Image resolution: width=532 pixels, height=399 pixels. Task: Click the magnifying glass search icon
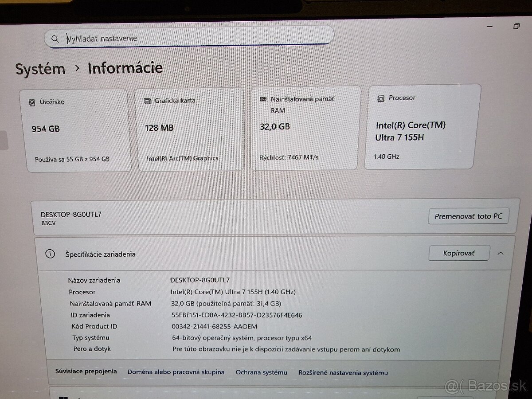click(x=55, y=39)
